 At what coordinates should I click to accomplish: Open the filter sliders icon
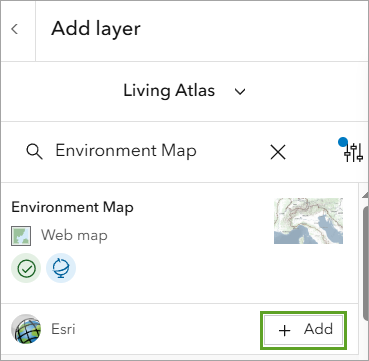coord(353,152)
